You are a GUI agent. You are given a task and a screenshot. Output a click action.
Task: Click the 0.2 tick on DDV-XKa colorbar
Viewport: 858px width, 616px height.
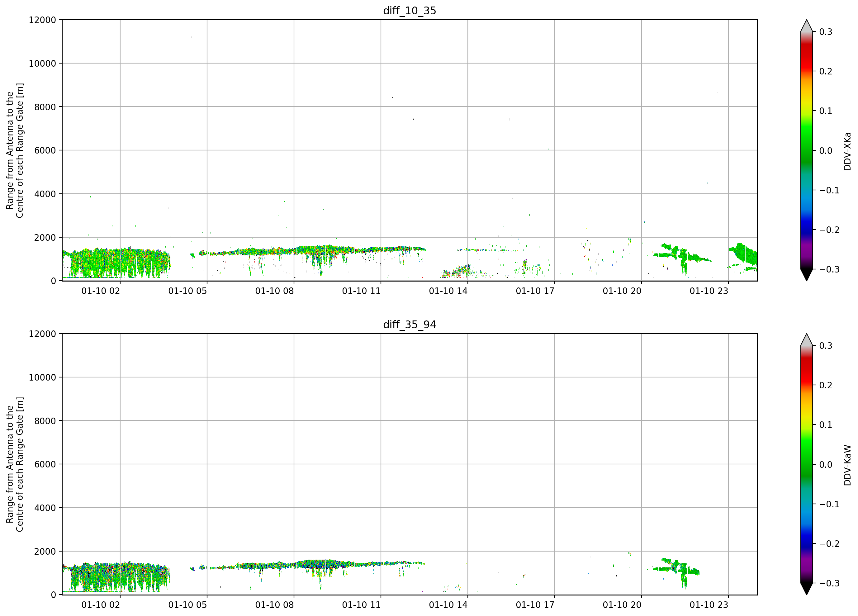click(x=826, y=72)
